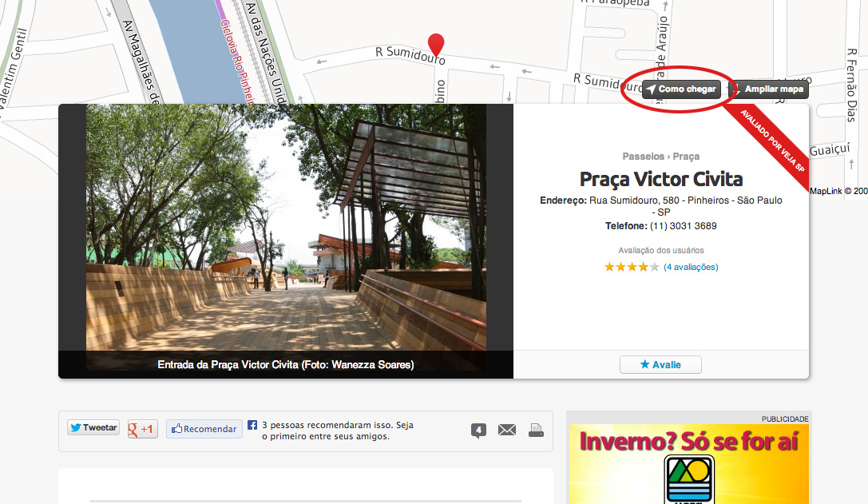This screenshot has width=868, height=504.
Task: Tweet this page with Tweetar button
Action: click(x=93, y=428)
